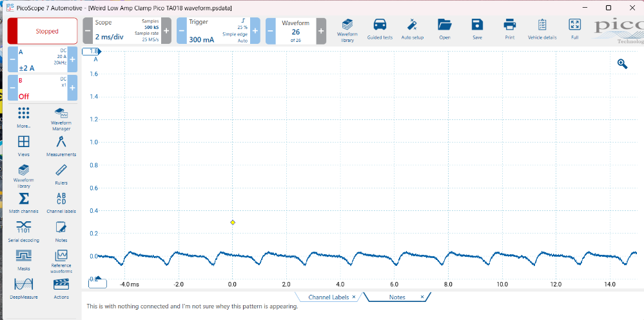Go to next waveform buffer
Screen dimensions: 644x320
[x=321, y=31]
